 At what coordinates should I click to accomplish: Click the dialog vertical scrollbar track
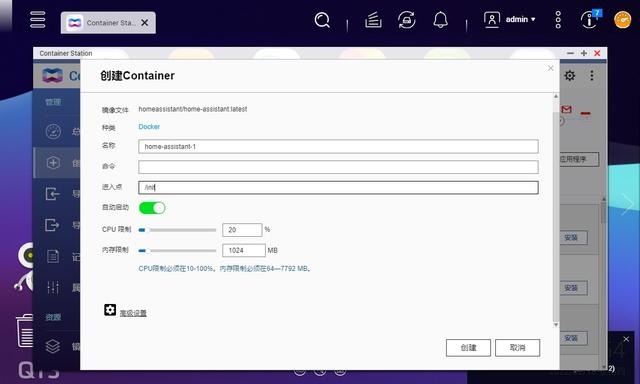coord(556,210)
